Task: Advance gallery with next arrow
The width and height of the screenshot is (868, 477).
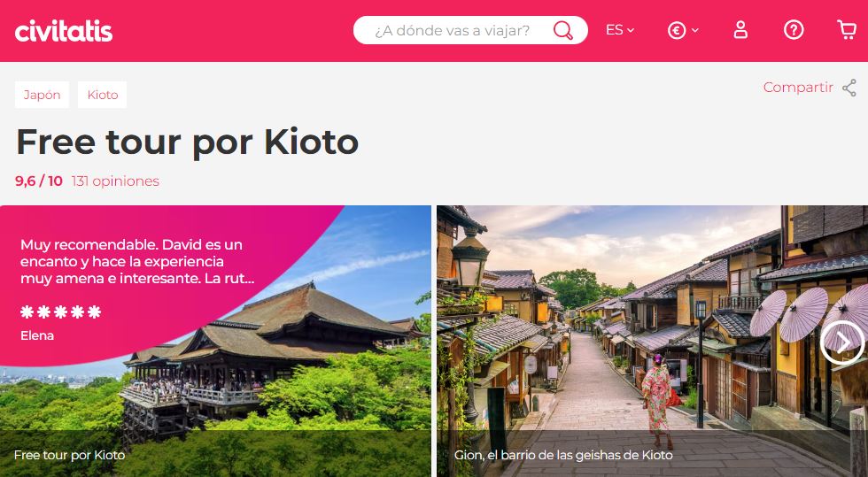Action: [842, 343]
